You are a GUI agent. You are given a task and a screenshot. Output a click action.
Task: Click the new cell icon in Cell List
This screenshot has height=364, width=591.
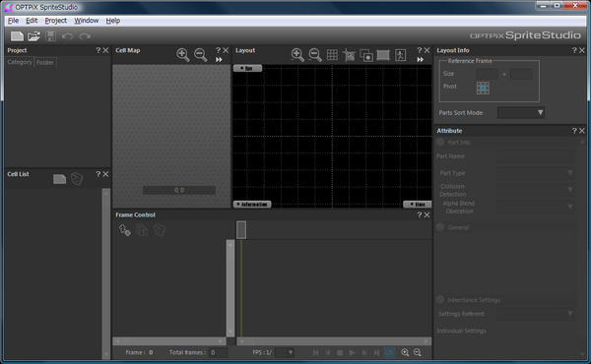coord(59,179)
